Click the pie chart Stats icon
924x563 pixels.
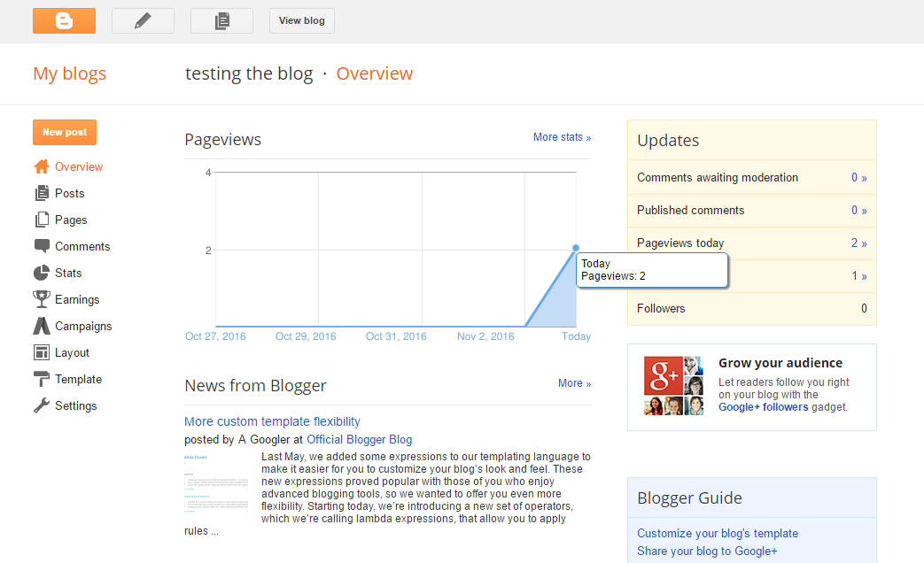pos(42,273)
